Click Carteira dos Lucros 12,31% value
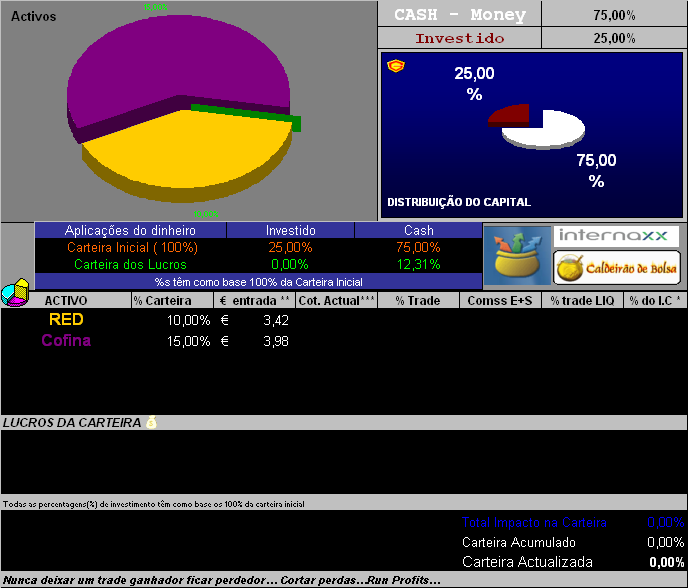 click(418, 265)
